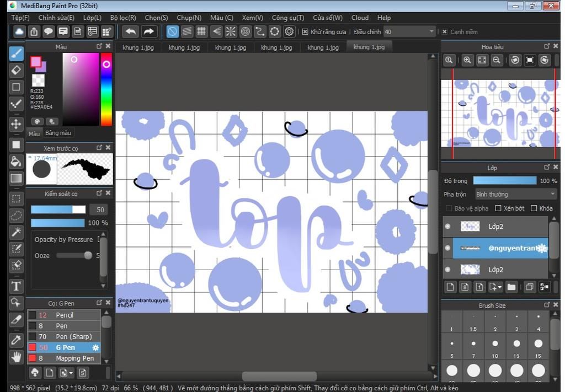Select the Magic Wand tool
Viewport: 565px width, 392px height.
16,232
